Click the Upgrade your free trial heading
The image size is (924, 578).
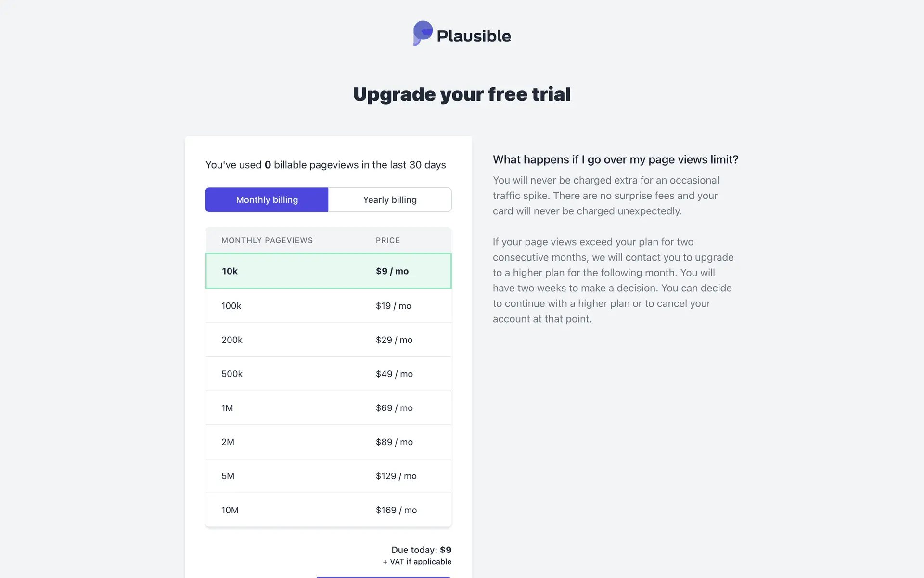[x=462, y=94]
